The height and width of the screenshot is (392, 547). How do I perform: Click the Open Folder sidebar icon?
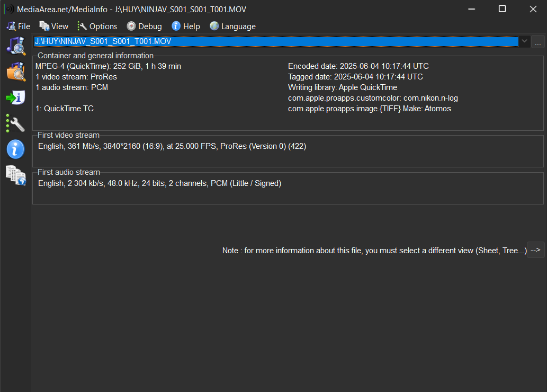click(16, 72)
